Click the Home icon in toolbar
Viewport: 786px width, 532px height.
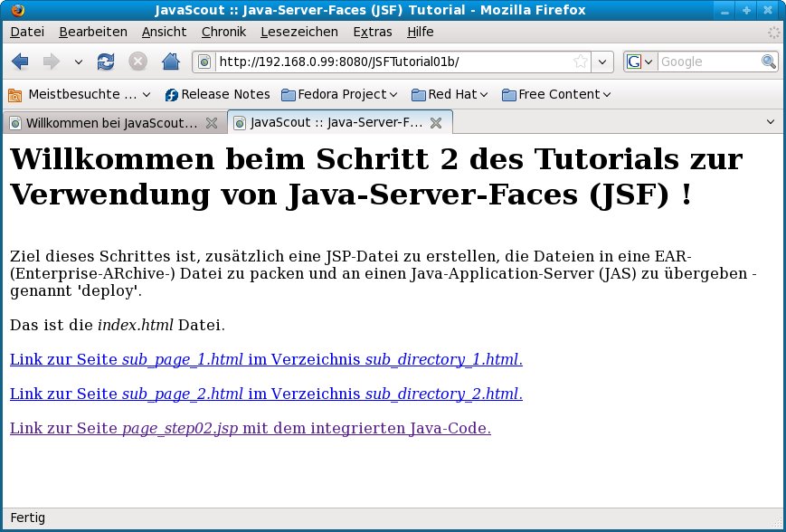click(170, 62)
